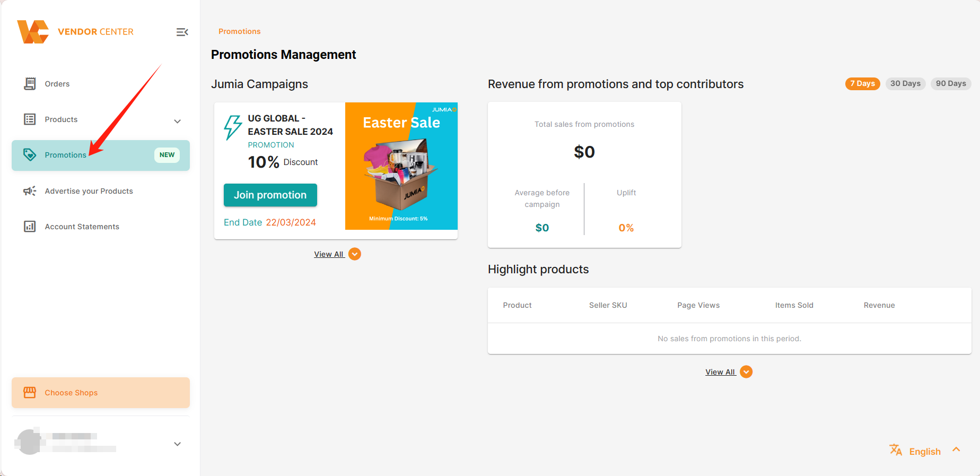980x476 pixels.
Task: Click the Revenue column header
Action: tap(879, 305)
